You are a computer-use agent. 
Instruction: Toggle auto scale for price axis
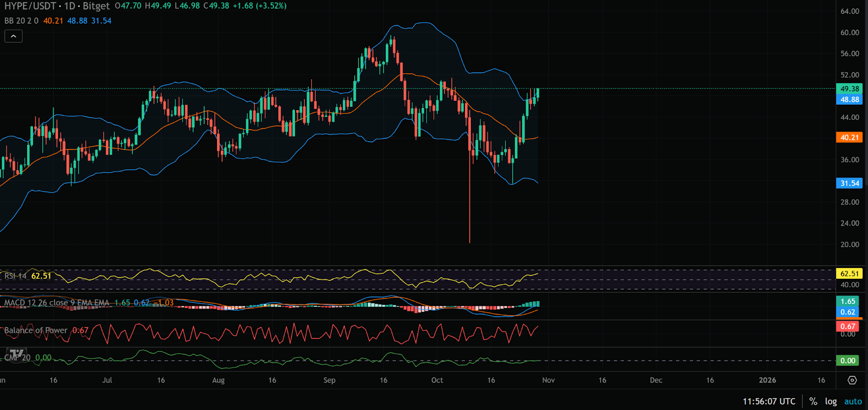(x=853, y=401)
